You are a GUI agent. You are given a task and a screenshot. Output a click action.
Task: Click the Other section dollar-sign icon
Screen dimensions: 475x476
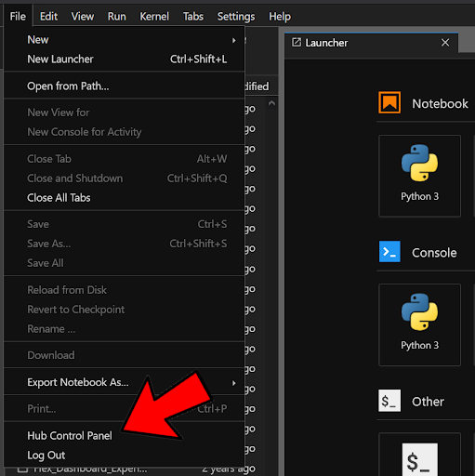[x=389, y=401]
